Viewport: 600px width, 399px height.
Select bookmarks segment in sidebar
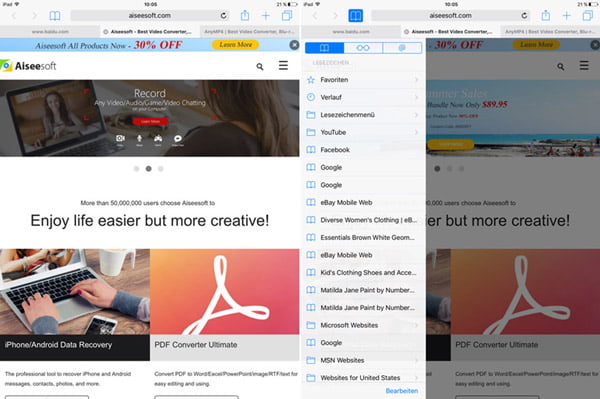[324, 48]
